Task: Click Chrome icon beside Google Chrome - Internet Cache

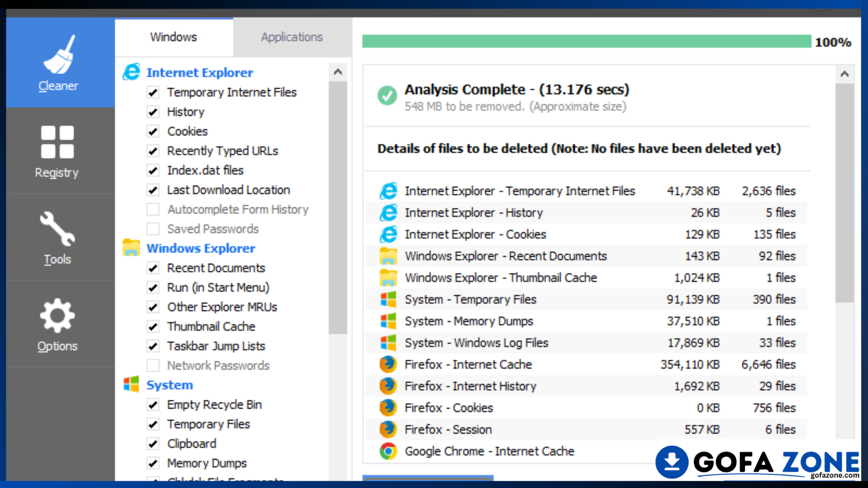Action: (388, 451)
